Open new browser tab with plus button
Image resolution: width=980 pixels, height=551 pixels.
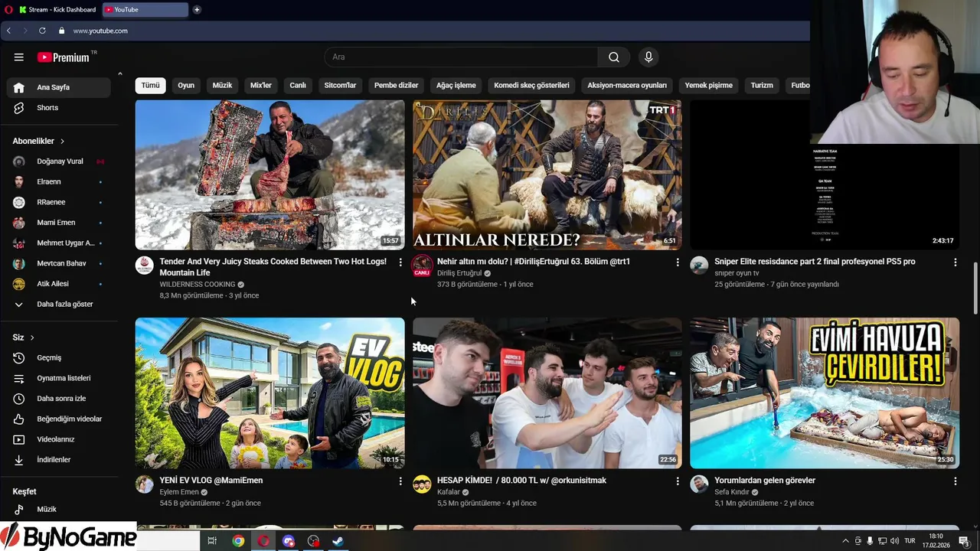[197, 10]
